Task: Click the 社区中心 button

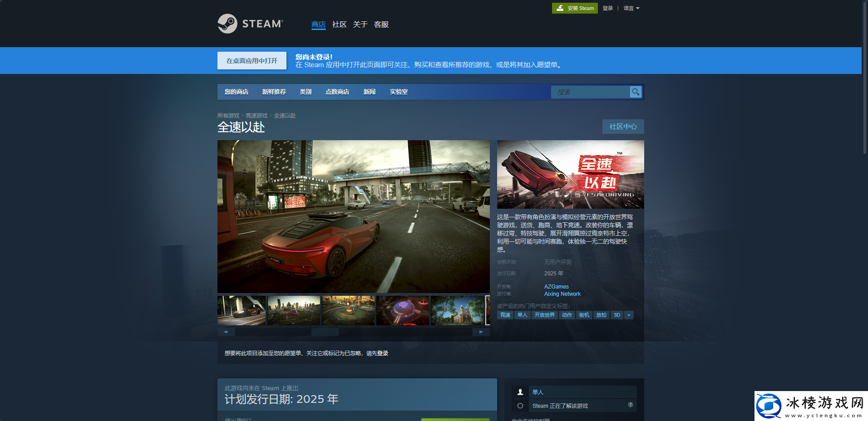Action: pos(623,127)
